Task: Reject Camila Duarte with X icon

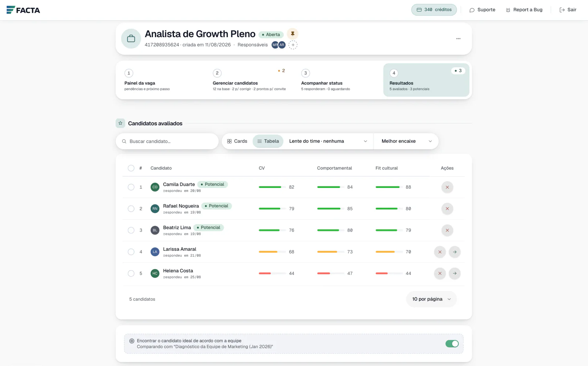Action: 447,187
